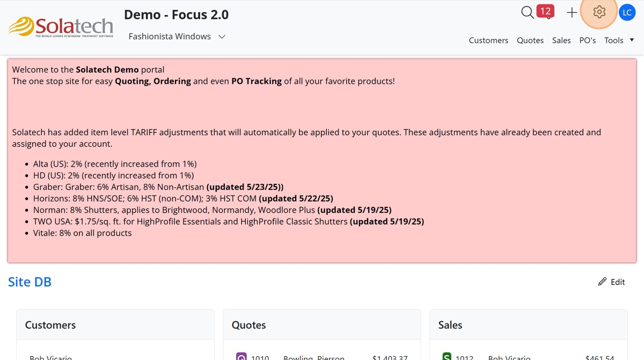Click the Site DB heading link
This screenshot has height=360, width=644.
30,282
